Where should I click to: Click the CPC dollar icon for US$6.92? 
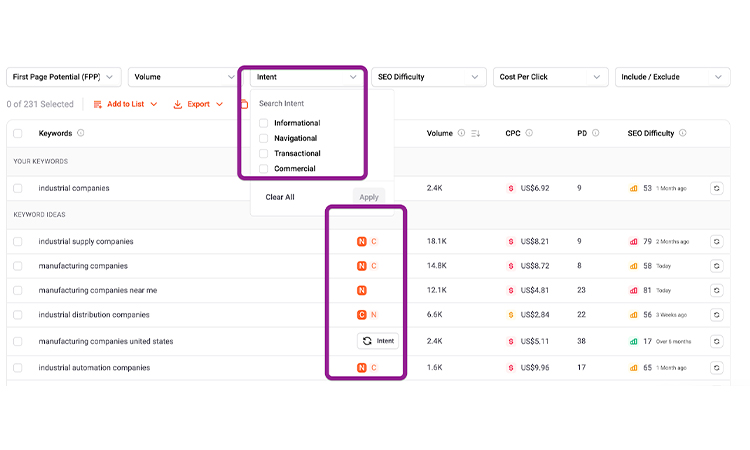point(511,188)
